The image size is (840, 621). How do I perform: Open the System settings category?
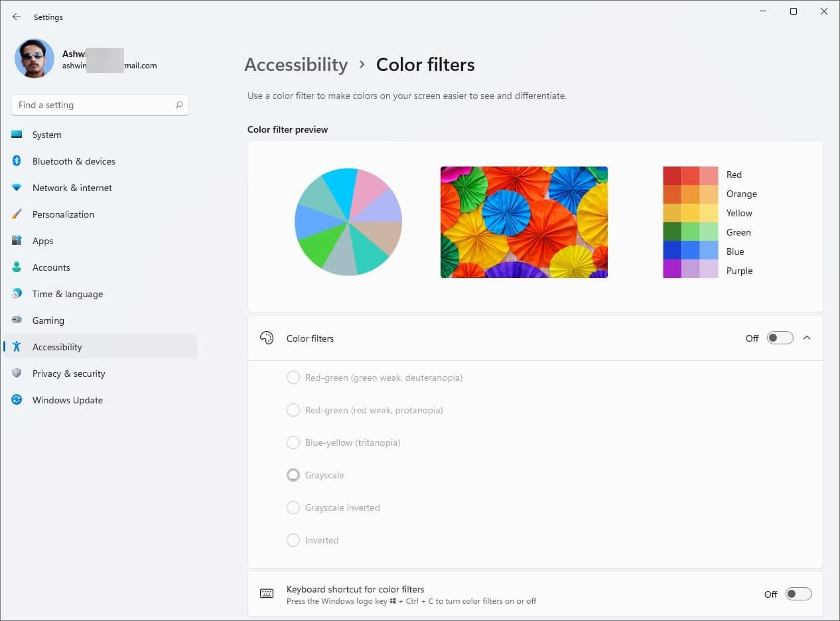tap(46, 135)
